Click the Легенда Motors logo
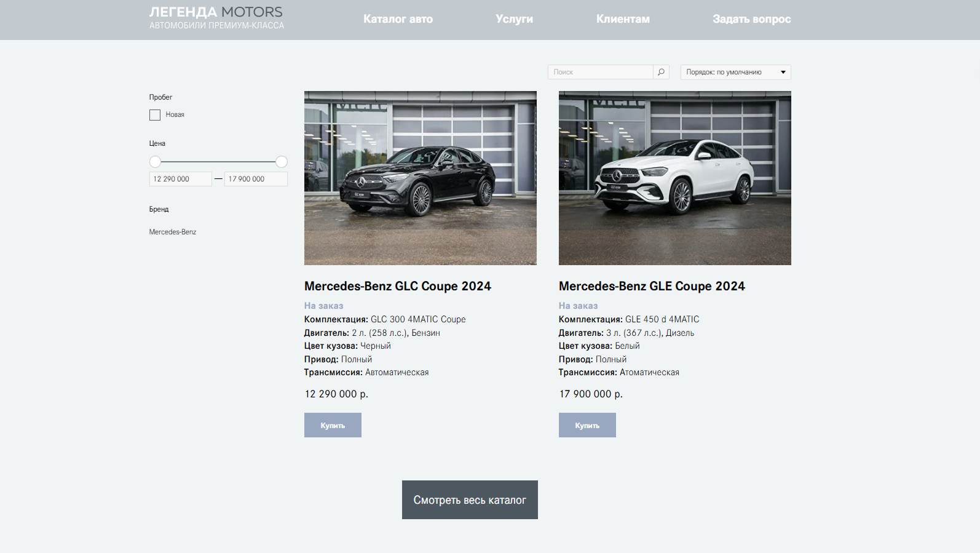This screenshot has height=553, width=980. 216,18
